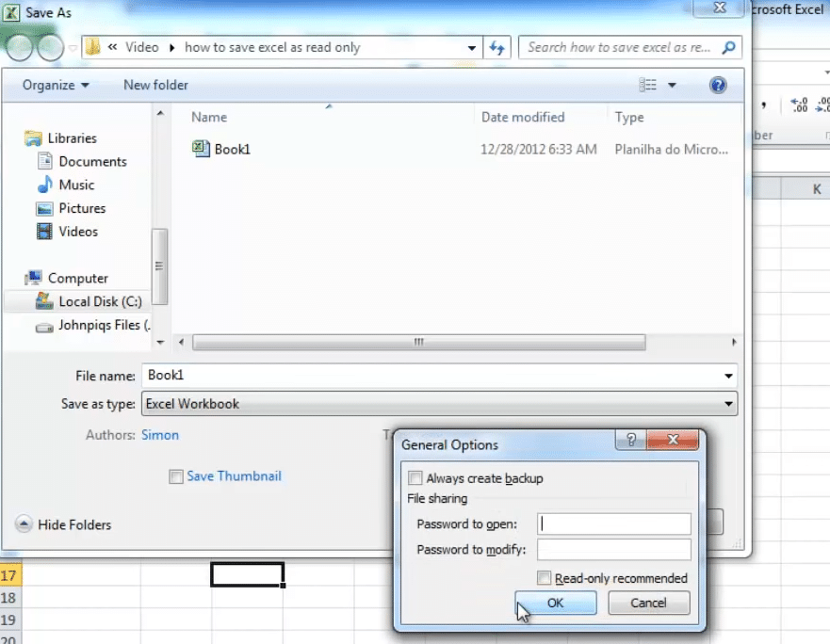Open the Organize dropdown menu
The height and width of the screenshot is (644, 830).
pos(55,85)
